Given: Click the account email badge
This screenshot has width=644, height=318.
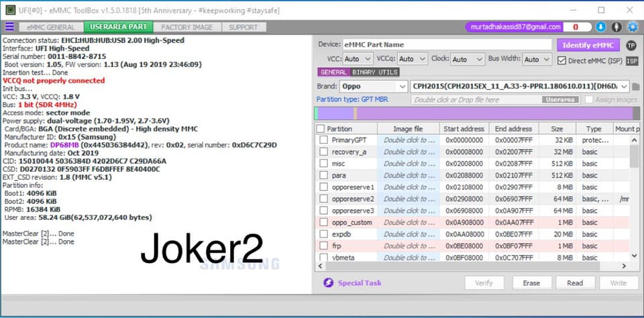Looking at the screenshot, I should click(x=515, y=27).
